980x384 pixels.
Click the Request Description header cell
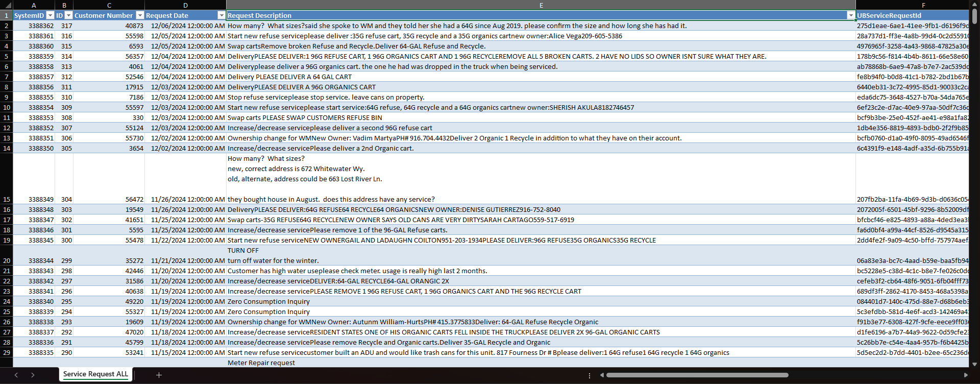pyautogui.click(x=541, y=15)
